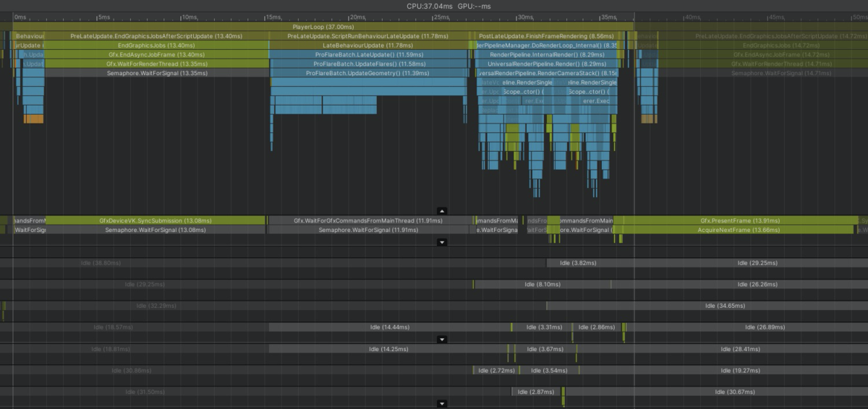Select RenderPipeline.InternalRender() (8.29ms) sample
868x409 pixels.
[x=547, y=55]
